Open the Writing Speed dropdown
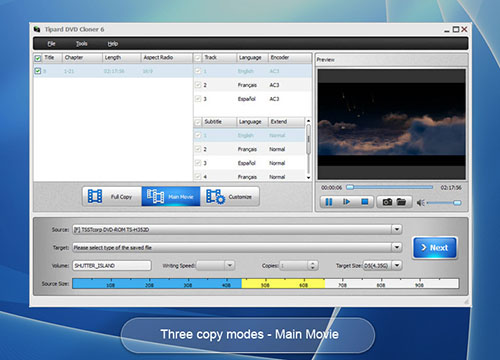This screenshot has height=360, width=500. (x=229, y=265)
